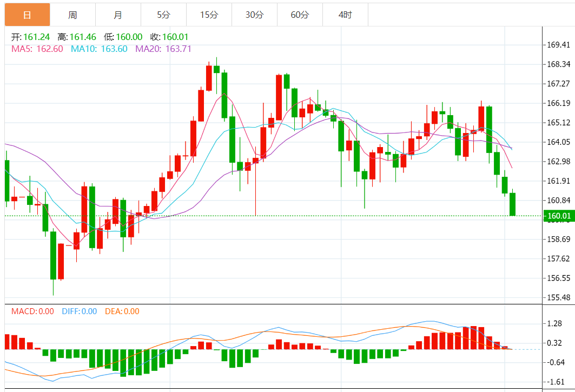This screenshot has width=575, height=392.
Task: Click the DEA:0.00 indicator label
Action: [122, 311]
